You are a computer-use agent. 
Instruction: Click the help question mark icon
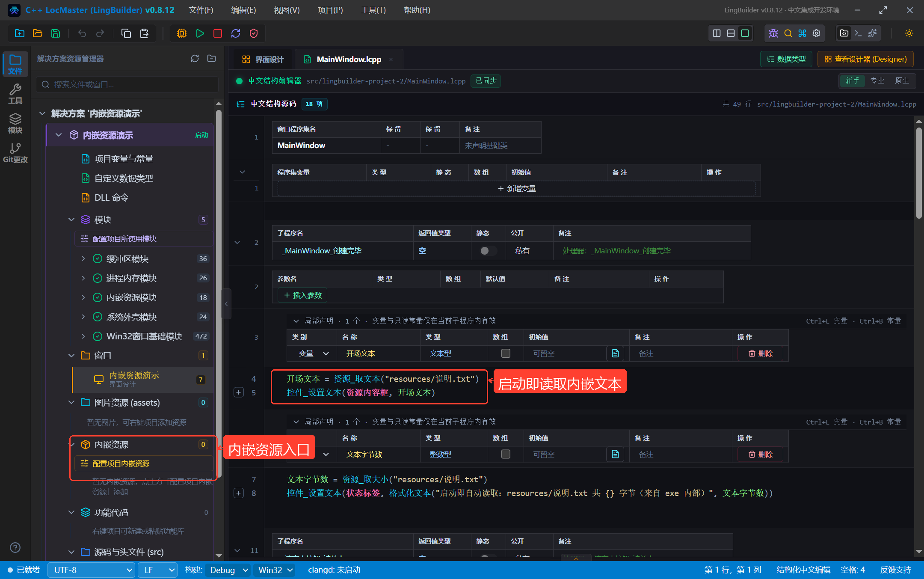[x=15, y=547]
